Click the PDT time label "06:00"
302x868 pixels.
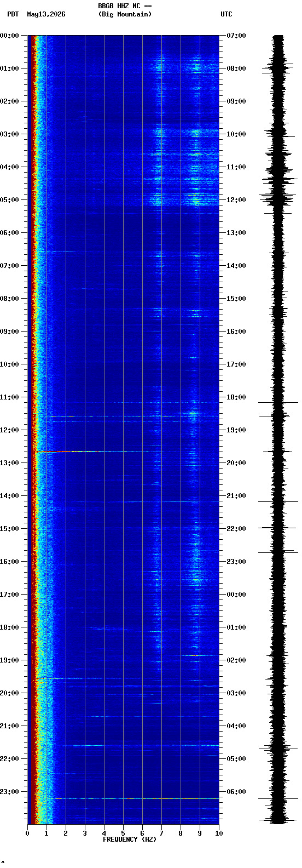(x=10, y=233)
